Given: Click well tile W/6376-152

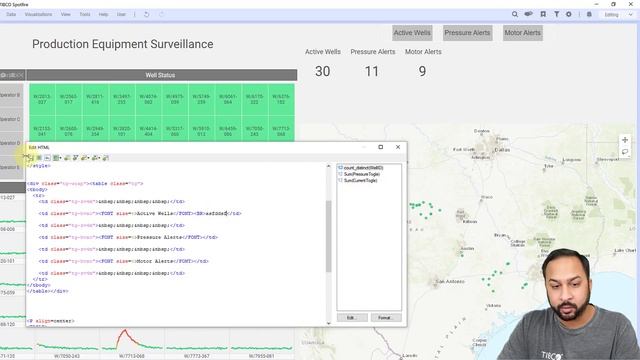Looking at the screenshot, I should pyautogui.click(x=281, y=100).
